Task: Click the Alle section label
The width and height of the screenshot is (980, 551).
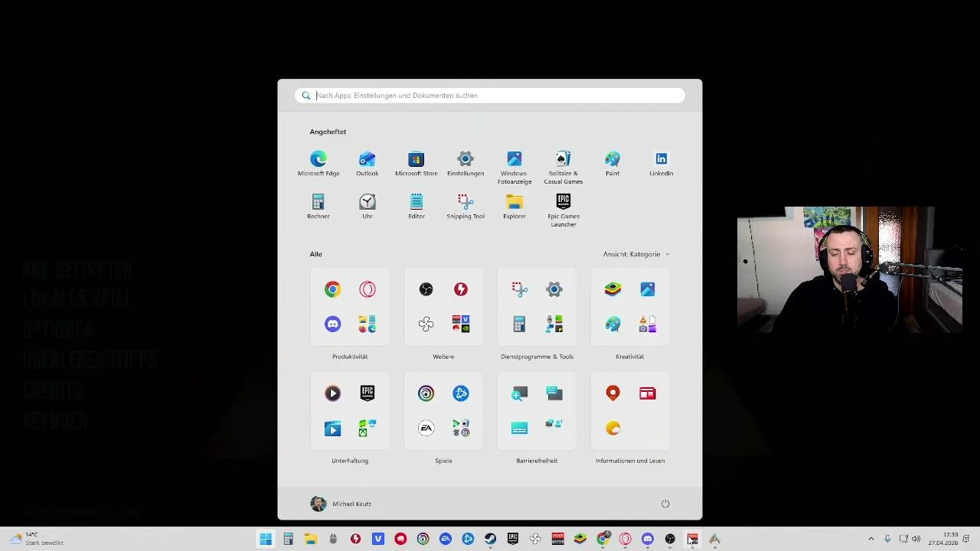Action: pyautogui.click(x=315, y=254)
